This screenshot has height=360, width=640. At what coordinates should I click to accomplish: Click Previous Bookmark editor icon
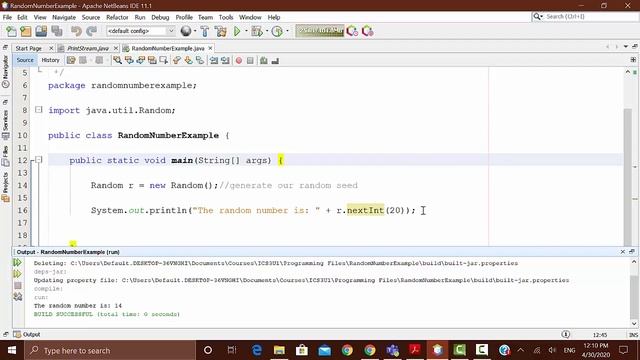coord(177,60)
